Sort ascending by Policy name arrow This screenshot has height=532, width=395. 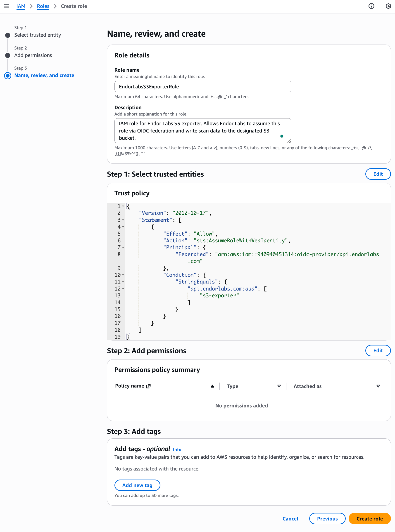pyautogui.click(x=212, y=386)
